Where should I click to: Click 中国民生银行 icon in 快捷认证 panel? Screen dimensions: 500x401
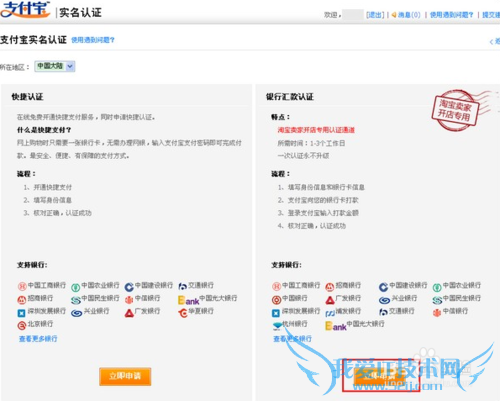pos(76,300)
